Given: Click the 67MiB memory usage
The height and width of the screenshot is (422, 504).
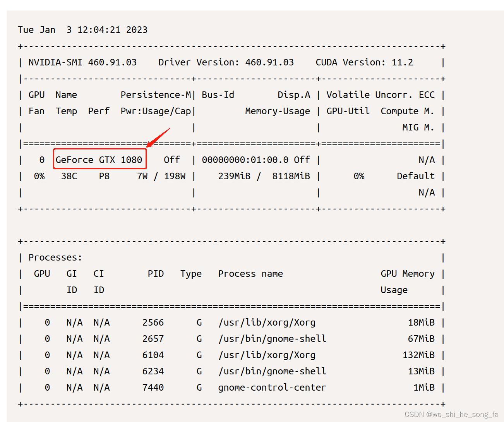Looking at the screenshot, I should (x=421, y=339).
